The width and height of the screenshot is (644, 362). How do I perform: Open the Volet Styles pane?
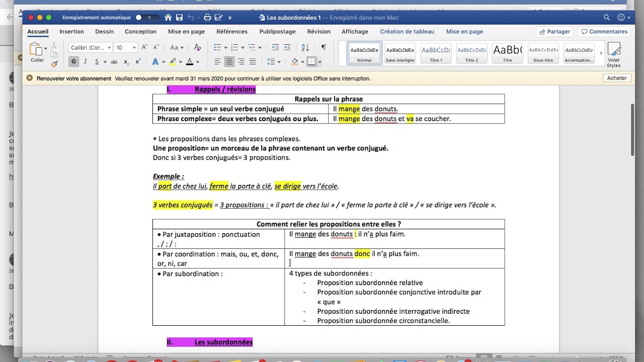tap(614, 55)
